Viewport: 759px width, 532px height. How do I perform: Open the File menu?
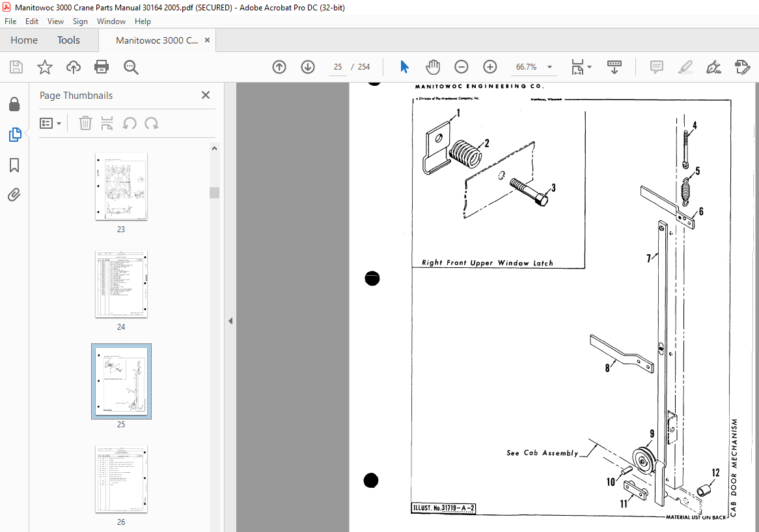click(10, 21)
